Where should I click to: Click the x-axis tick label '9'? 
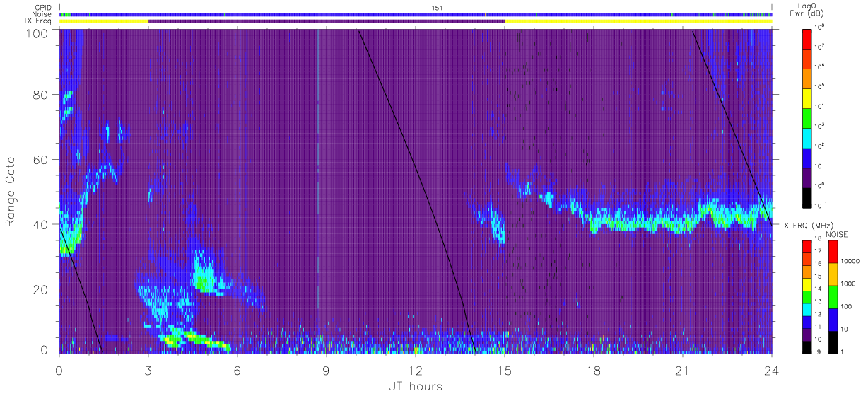327,371
